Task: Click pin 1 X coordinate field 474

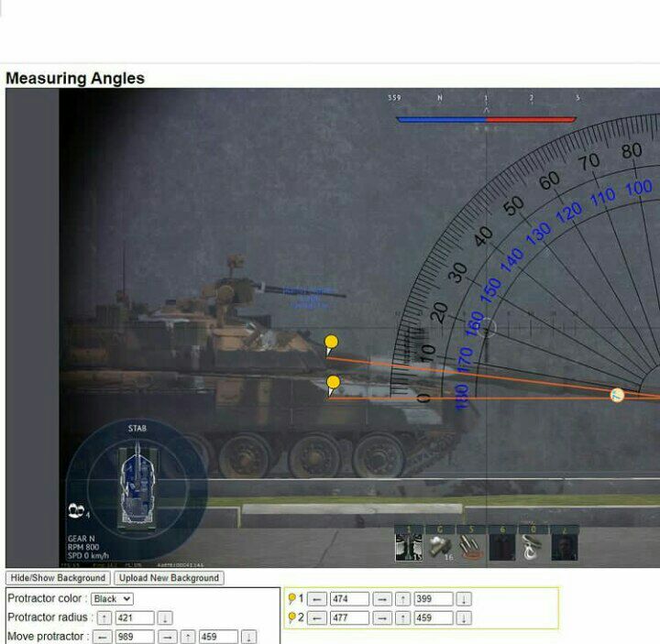Action: 349,598
